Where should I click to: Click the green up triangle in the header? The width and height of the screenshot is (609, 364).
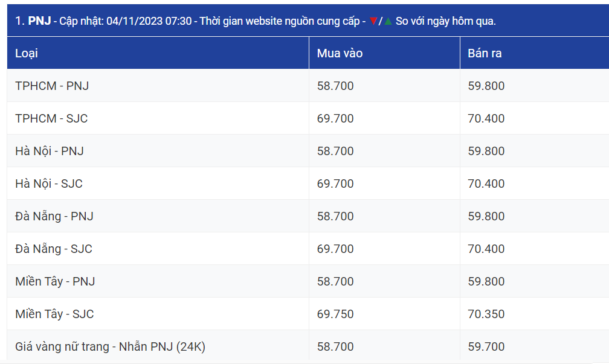click(x=388, y=21)
